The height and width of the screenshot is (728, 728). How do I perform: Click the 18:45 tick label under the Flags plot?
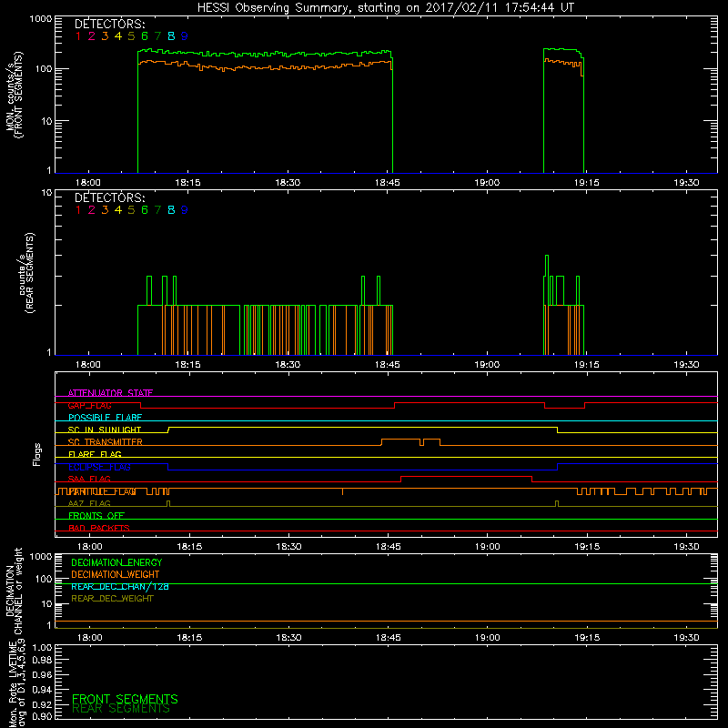(x=389, y=547)
